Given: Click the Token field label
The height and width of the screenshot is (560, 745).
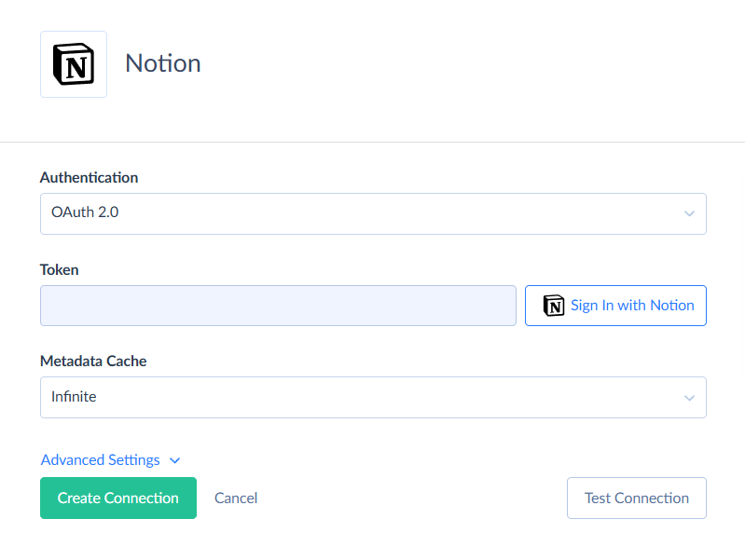Looking at the screenshot, I should tap(60, 270).
